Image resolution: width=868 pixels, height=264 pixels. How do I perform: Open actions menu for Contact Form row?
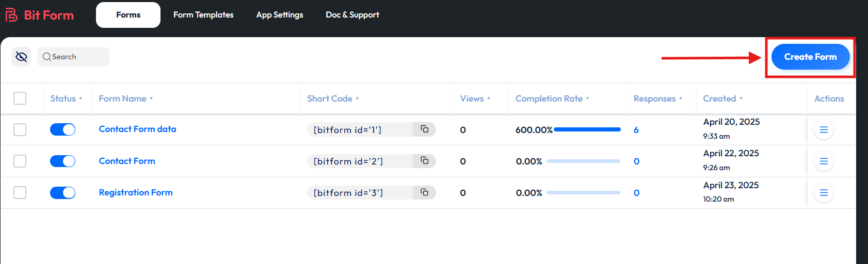tap(824, 161)
